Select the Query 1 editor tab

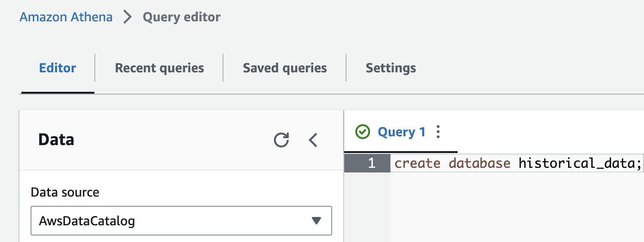[x=401, y=132]
